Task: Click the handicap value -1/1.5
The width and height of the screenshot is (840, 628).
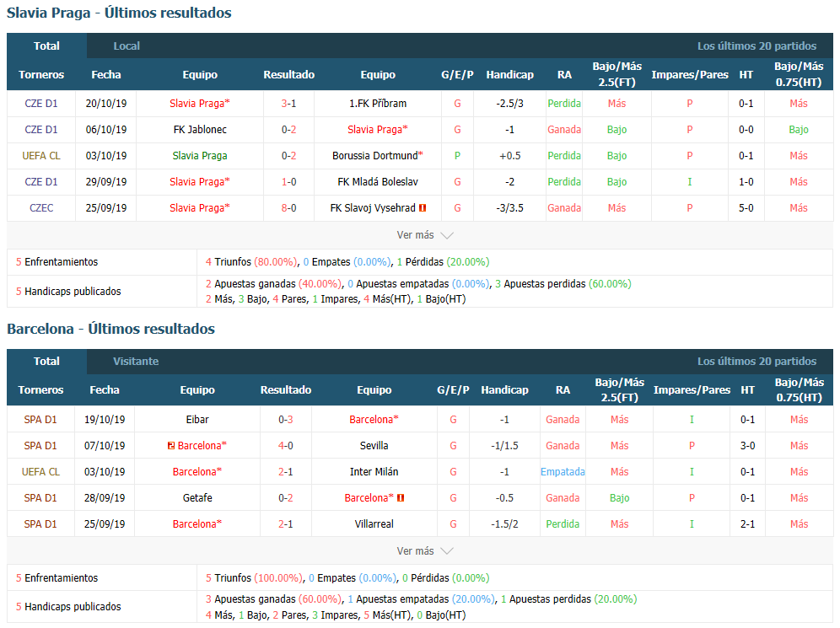Action: point(504,445)
